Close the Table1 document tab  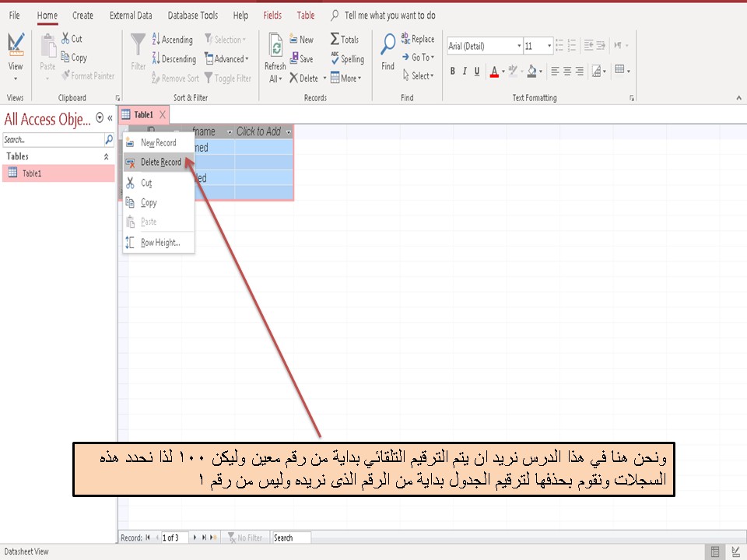coord(163,114)
